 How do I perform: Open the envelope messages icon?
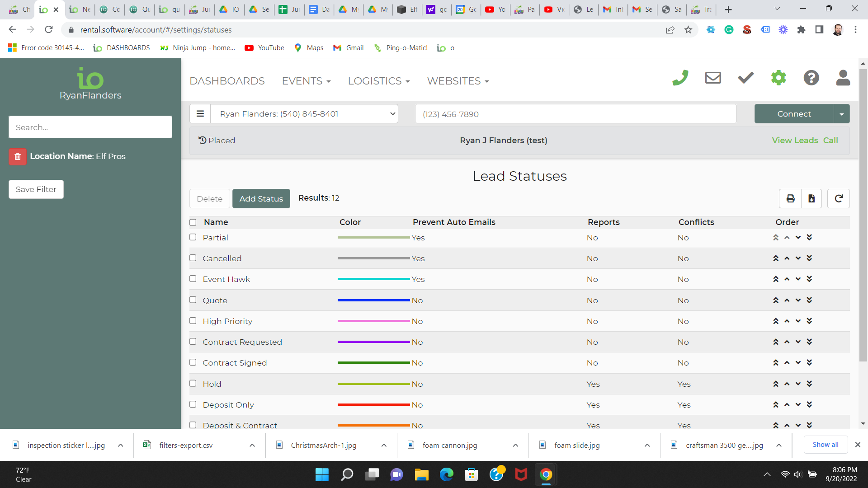click(713, 78)
